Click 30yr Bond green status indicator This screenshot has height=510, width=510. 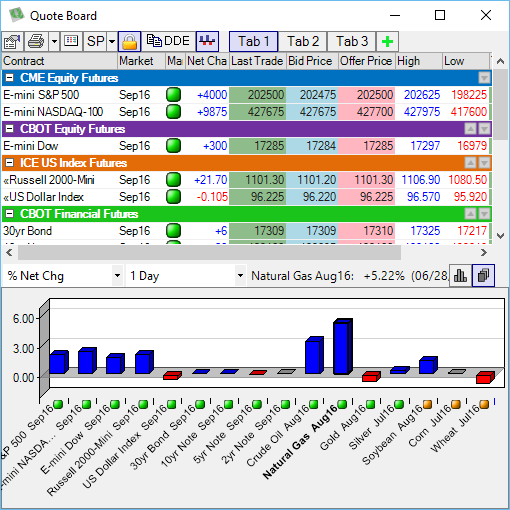click(x=173, y=231)
